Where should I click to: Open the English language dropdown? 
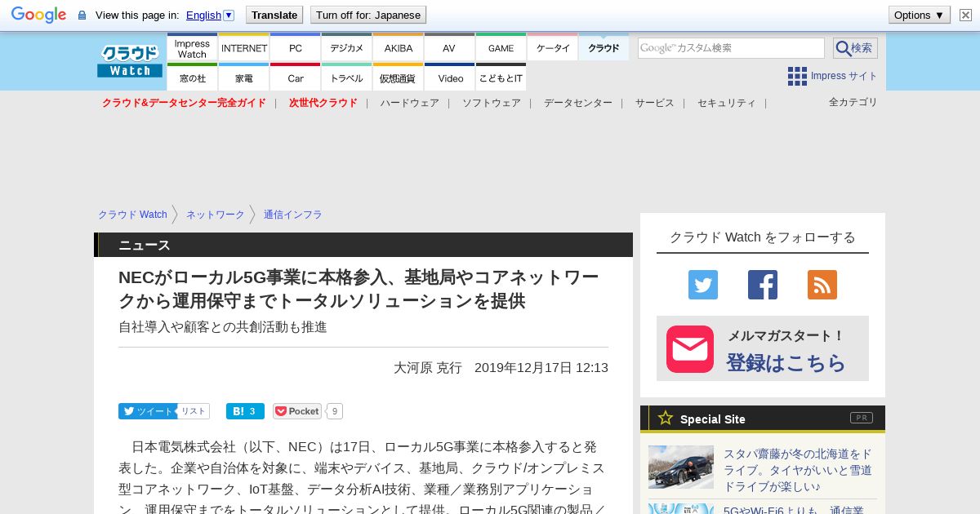pyautogui.click(x=210, y=15)
